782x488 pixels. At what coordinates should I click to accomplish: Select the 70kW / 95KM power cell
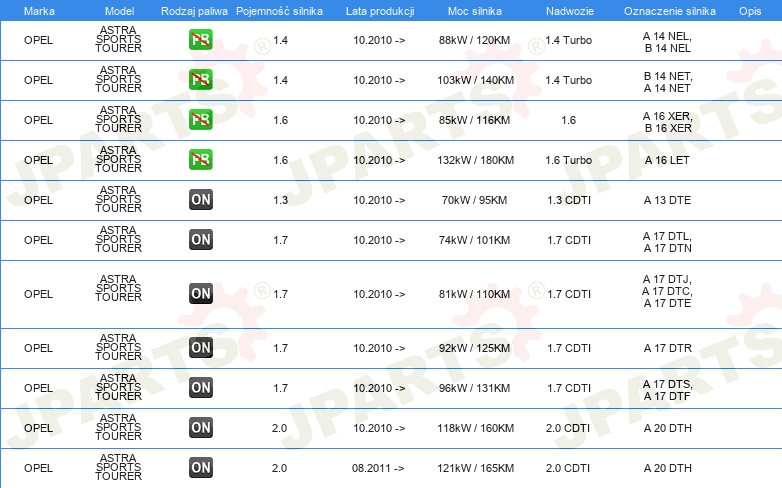point(474,200)
